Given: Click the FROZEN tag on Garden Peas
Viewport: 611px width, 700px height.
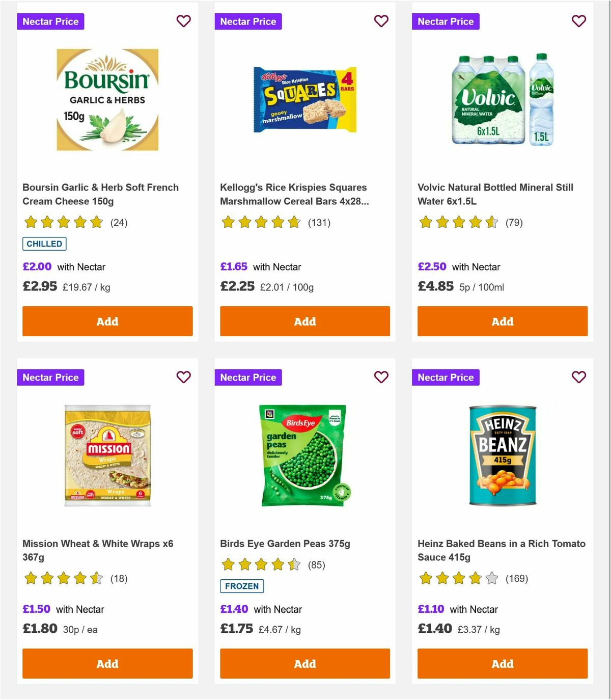Looking at the screenshot, I should coord(242,586).
